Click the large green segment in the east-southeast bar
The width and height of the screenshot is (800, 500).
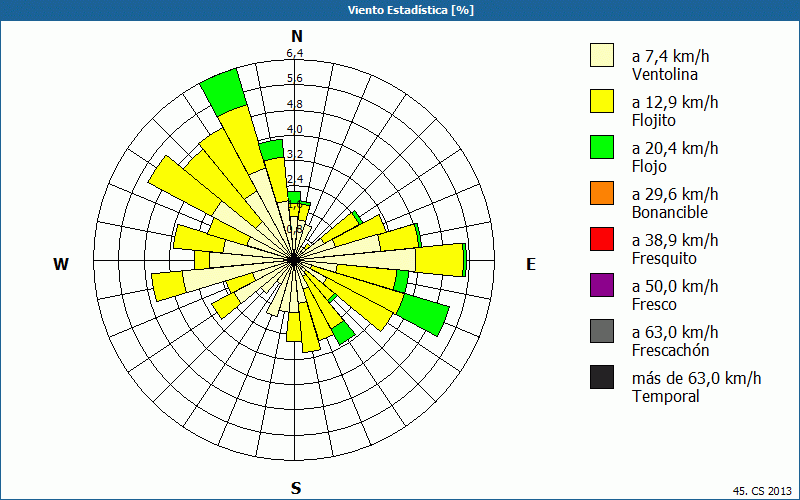[x=423, y=316]
